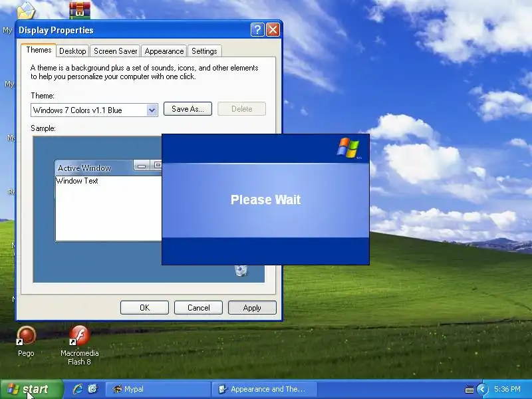Screen dimensions: 532x399
Task: Click the keyboard icon in system tray
Action: click(469, 390)
